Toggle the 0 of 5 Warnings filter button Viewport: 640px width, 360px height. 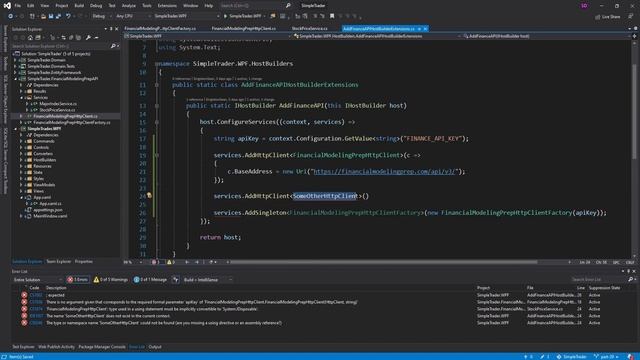coord(111,280)
